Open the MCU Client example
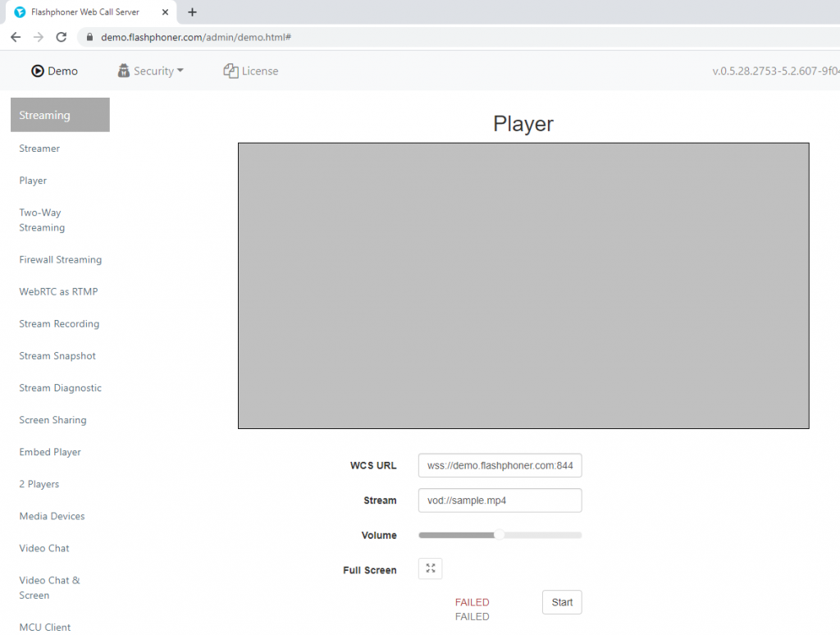840x635 pixels. [45, 628]
